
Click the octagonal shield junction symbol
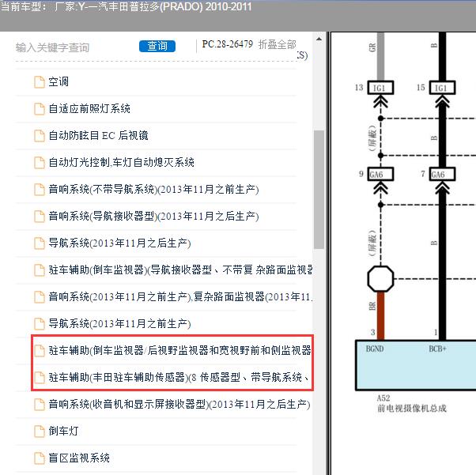pyautogui.click(x=380, y=279)
